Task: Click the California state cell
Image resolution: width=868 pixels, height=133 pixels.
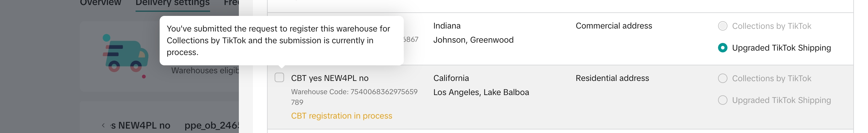Action: click(x=451, y=78)
